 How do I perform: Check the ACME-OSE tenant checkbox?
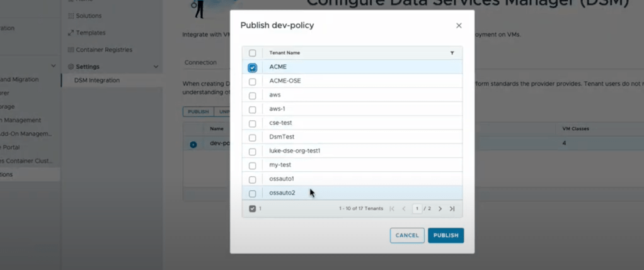point(253,81)
